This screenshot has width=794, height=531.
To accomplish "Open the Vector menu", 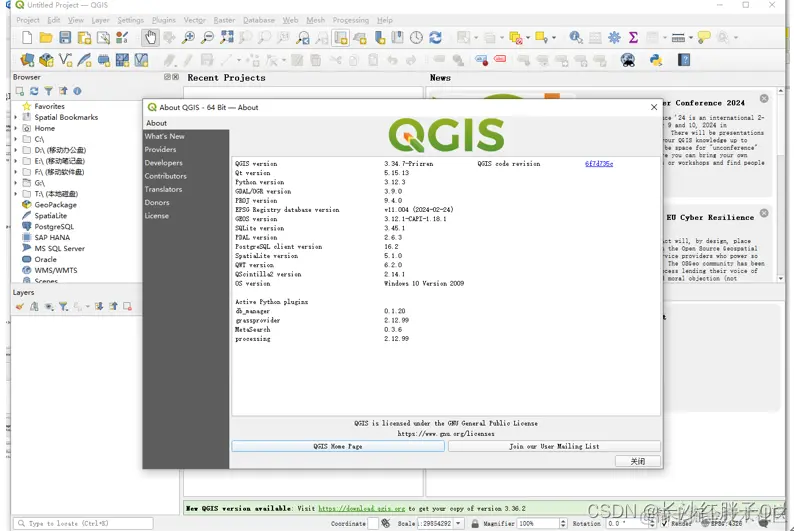I will coord(194,20).
